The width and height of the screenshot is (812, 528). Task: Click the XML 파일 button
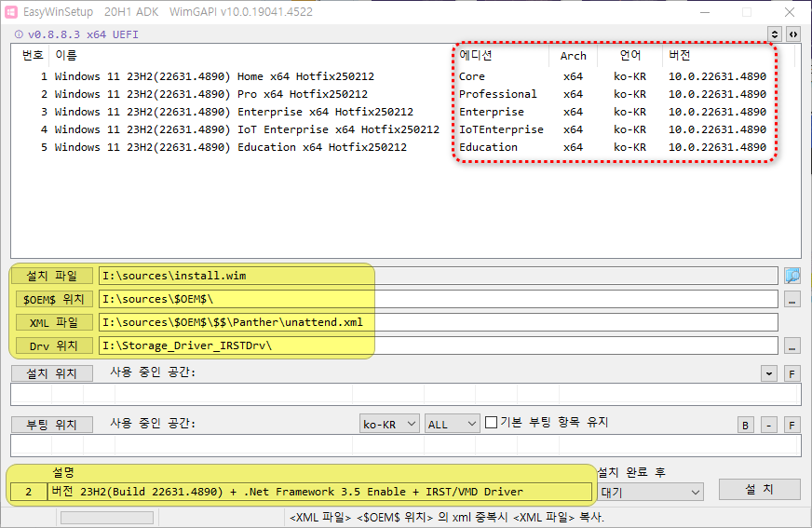(x=54, y=322)
